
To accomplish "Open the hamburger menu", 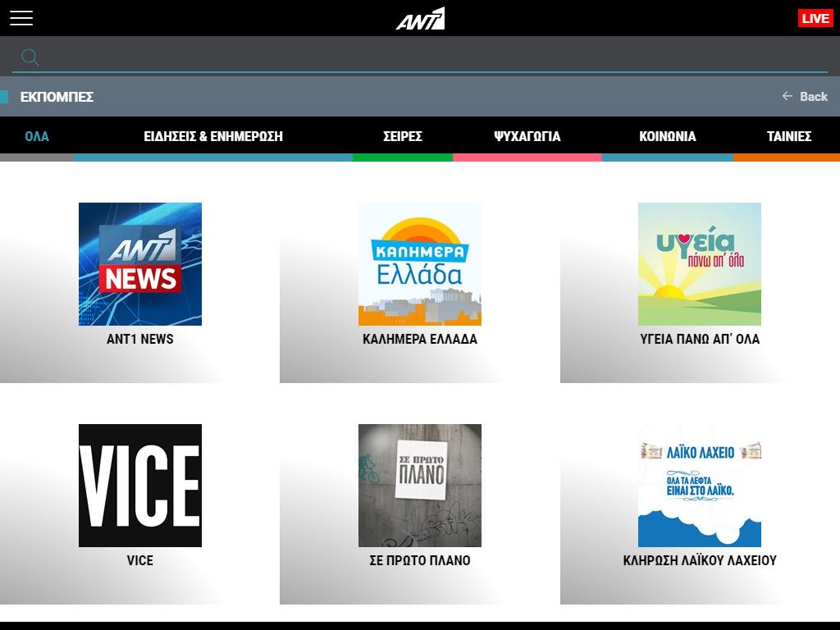I will 21,18.
